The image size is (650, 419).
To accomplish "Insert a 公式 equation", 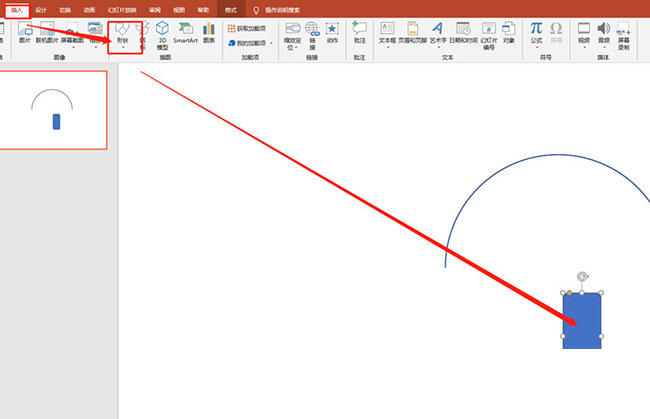I will 536,35.
